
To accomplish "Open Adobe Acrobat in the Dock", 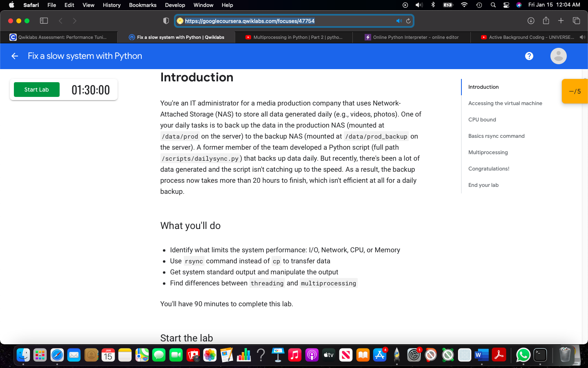I will (x=499, y=355).
